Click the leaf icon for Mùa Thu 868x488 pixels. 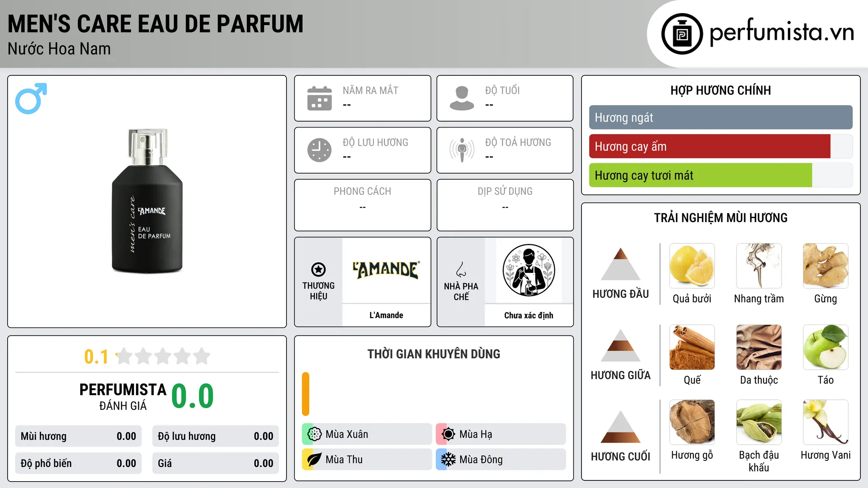[314, 460]
